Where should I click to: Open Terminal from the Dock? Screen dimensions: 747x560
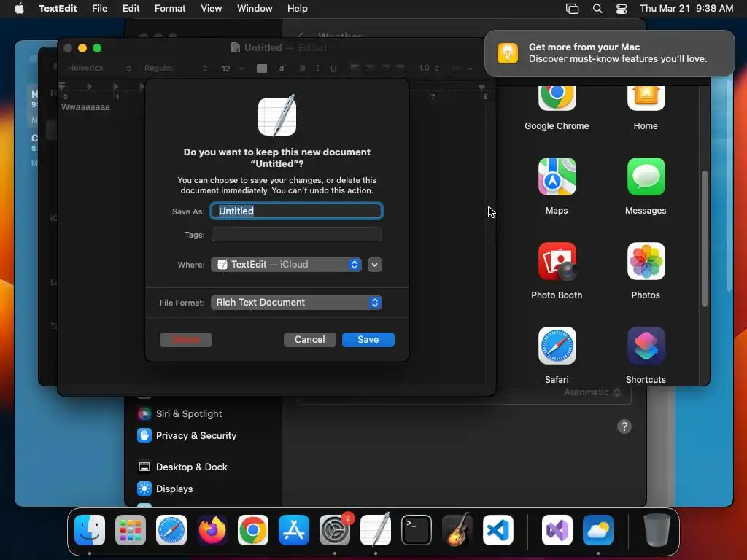(x=417, y=530)
